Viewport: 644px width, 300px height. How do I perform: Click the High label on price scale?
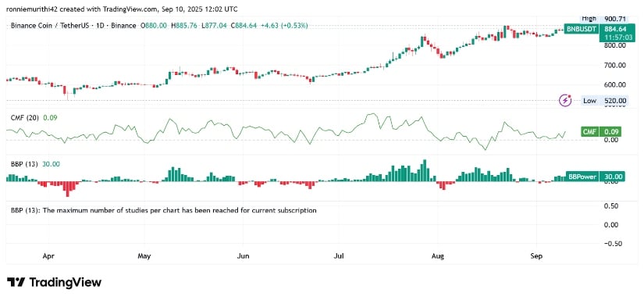(589, 19)
